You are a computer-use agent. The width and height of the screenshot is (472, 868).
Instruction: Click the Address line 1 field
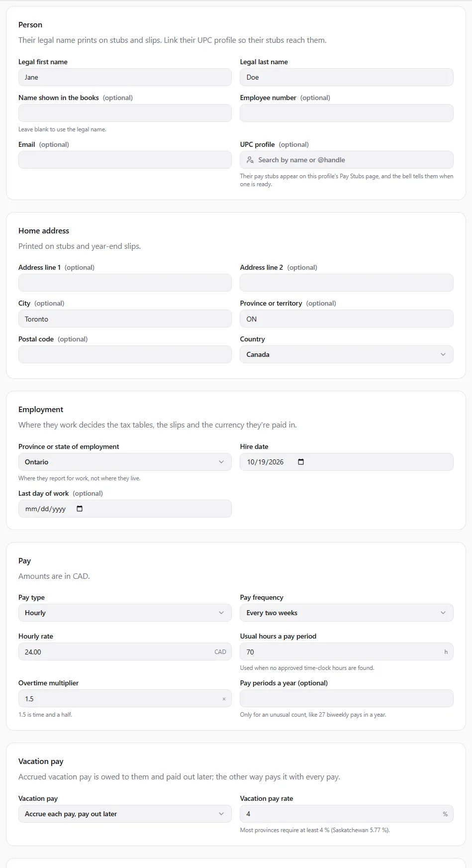pyautogui.click(x=125, y=283)
